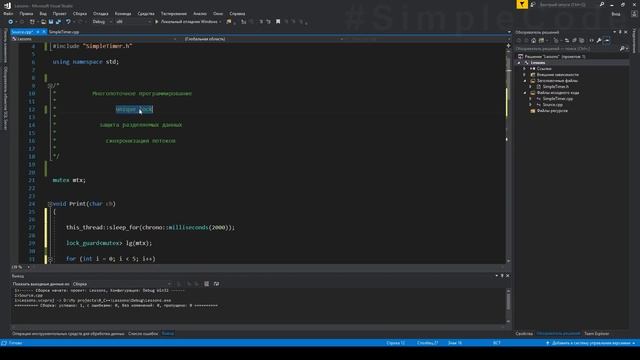The image size is (640, 360).
Task: Click the Quick Launch search field
Action: click(567, 4)
